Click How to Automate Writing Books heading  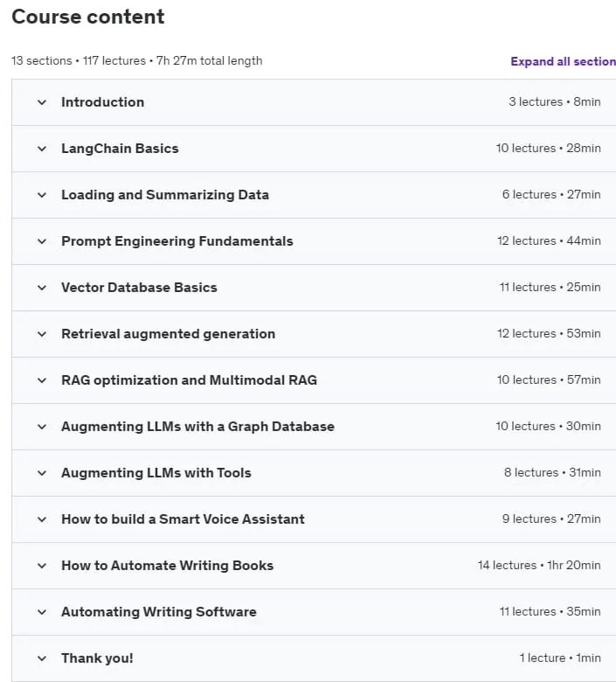point(168,566)
